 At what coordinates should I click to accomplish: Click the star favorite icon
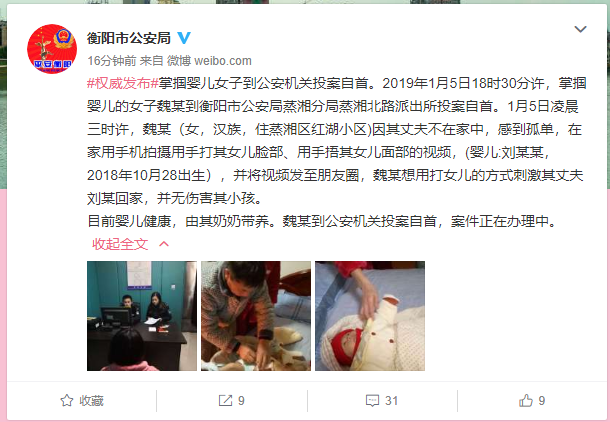pyautogui.click(x=67, y=401)
